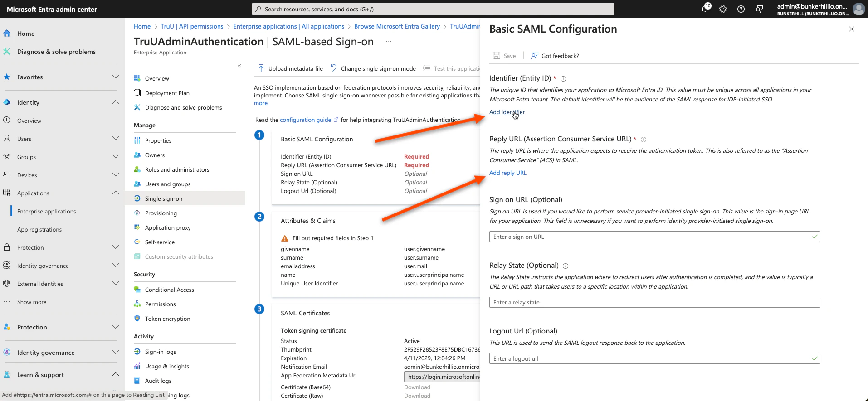Screen dimensions: 868x401
Task: Open Roles and administrators
Action: [177, 169]
